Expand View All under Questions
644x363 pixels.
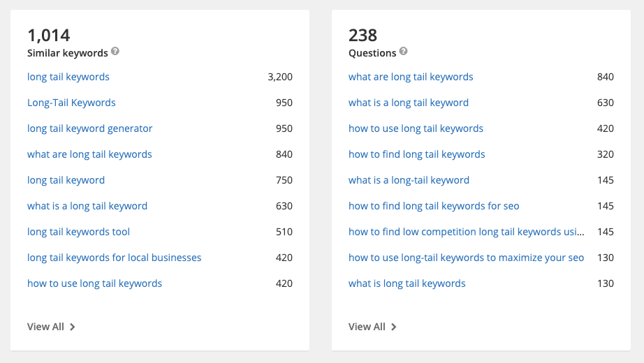tap(372, 327)
